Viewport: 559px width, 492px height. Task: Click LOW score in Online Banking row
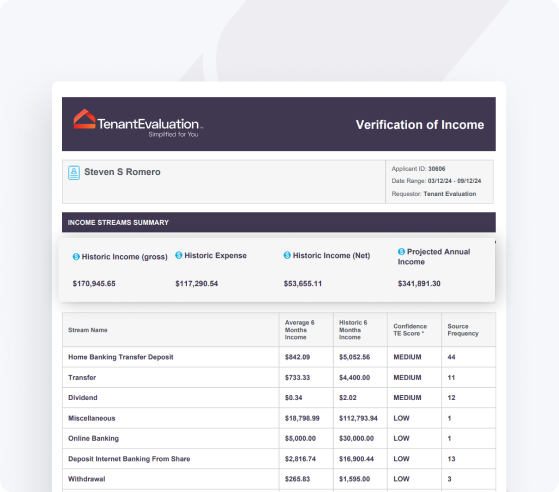coord(401,439)
